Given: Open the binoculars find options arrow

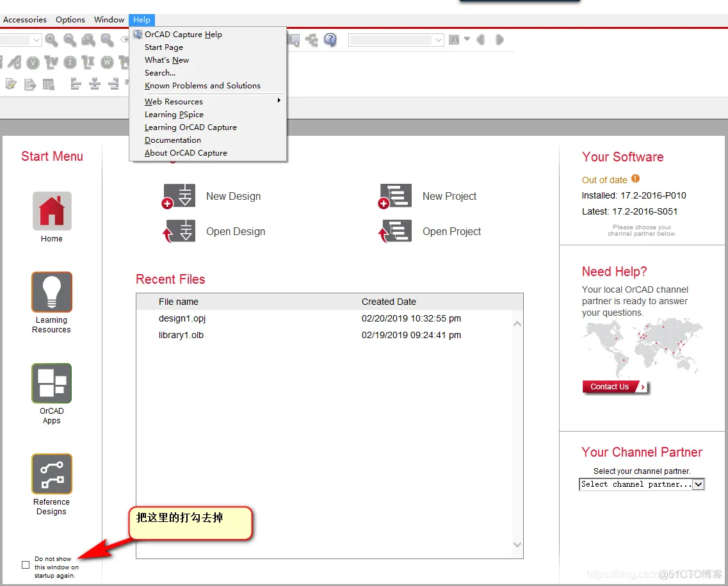Looking at the screenshot, I should click(x=467, y=39).
